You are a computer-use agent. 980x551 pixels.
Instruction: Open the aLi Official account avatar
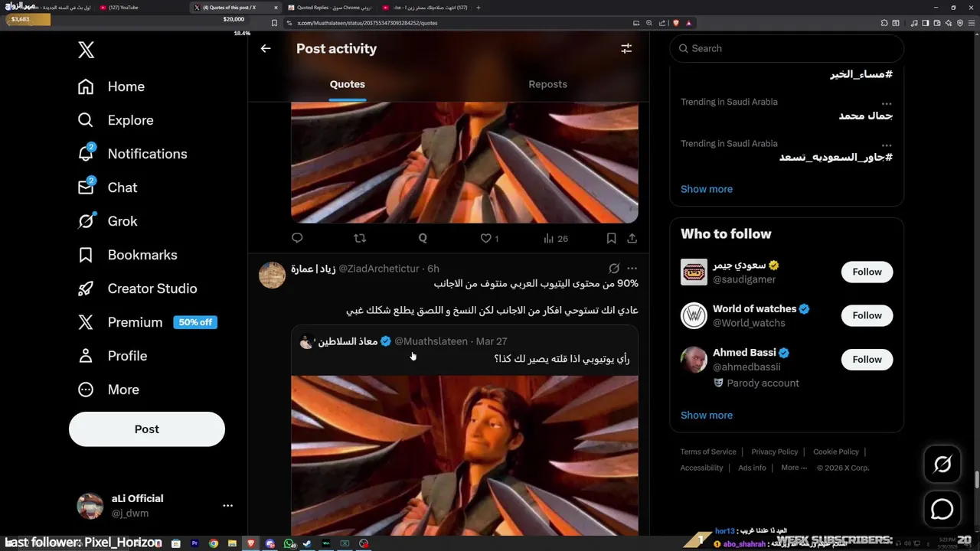[90, 506]
